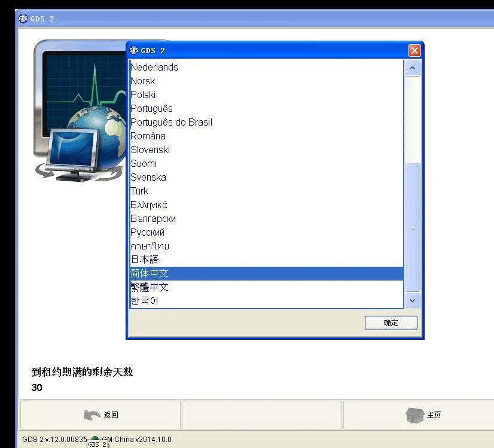Viewport: 494px width, 448px height.
Task: Pick Русский in the language list
Action: (147, 232)
